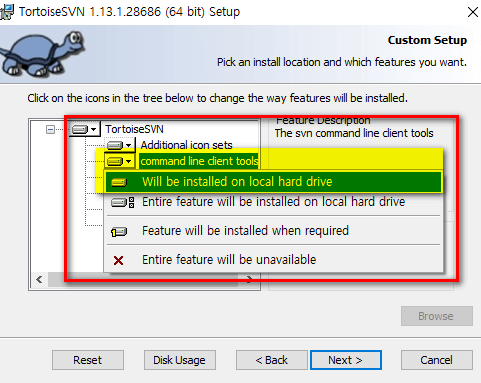Click the feature tree horizontal scrollbar track
481x383 pixels.
click(143, 280)
